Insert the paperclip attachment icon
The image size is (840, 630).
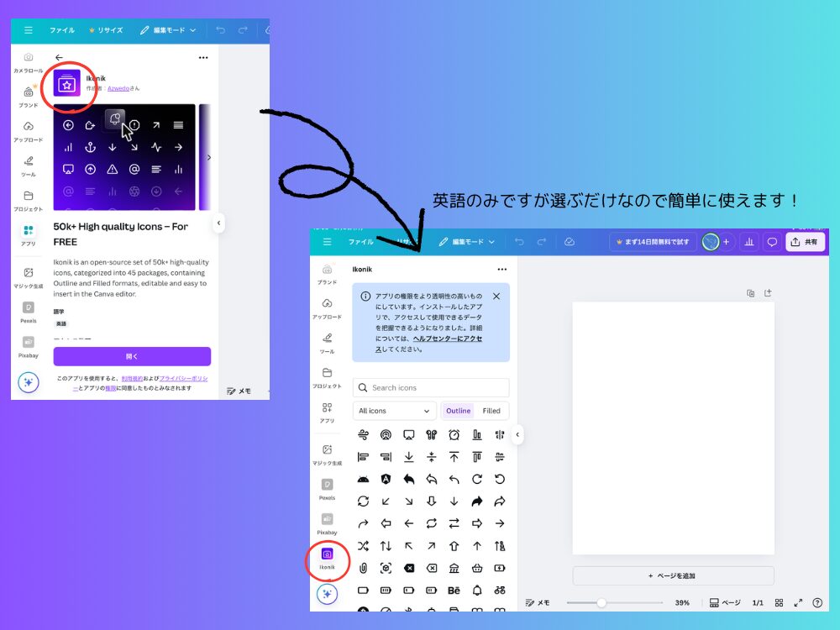click(363, 568)
